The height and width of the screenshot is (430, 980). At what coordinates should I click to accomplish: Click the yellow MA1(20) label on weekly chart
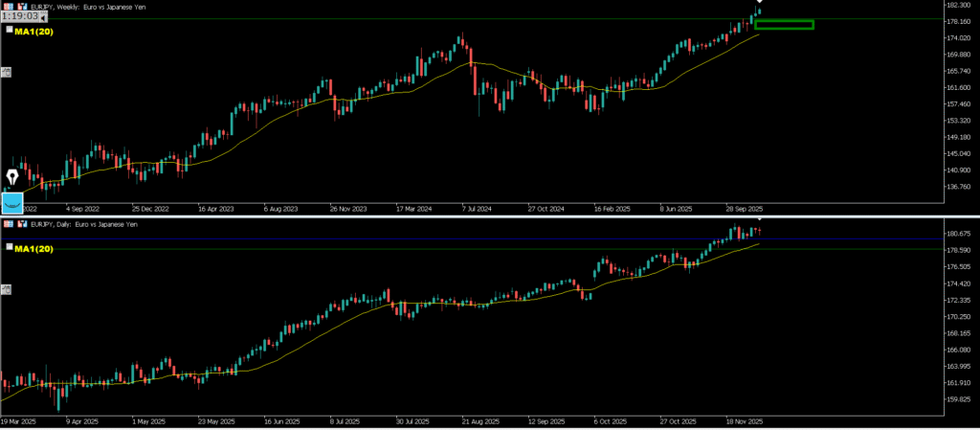click(x=33, y=31)
